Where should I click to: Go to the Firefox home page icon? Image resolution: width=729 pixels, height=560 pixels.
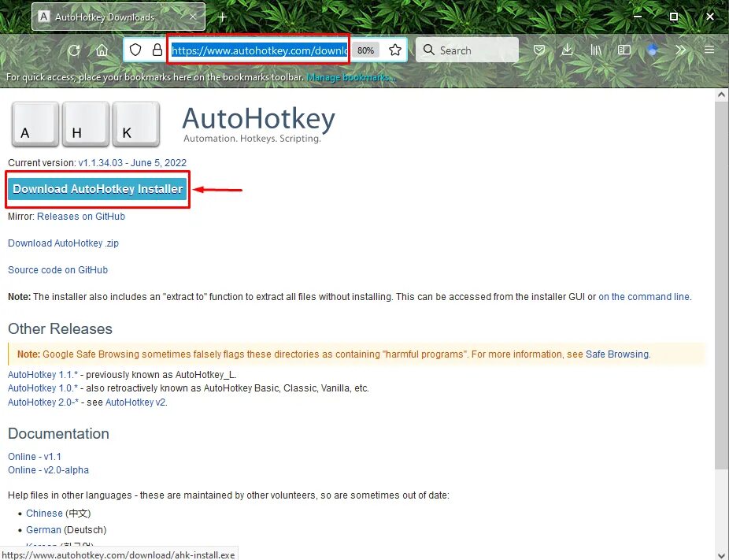pyautogui.click(x=102, y=50)
